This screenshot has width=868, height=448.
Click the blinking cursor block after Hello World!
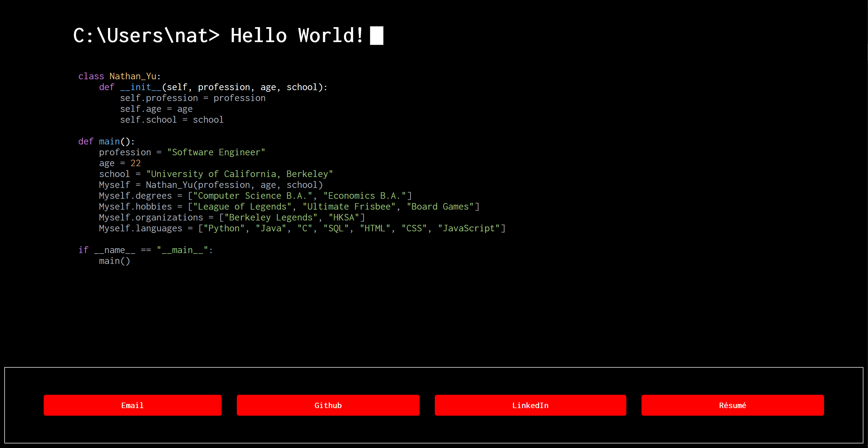[377, 35]
